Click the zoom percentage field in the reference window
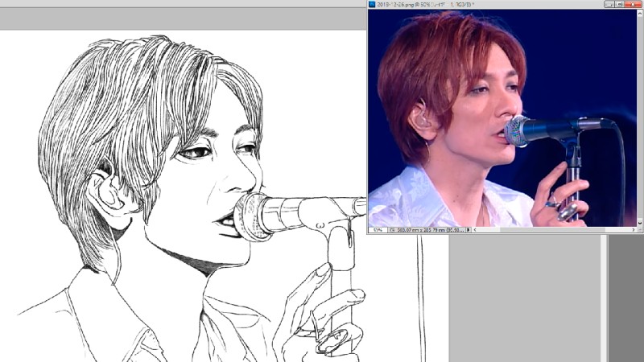Viewport: 644px width, 362px height. [378, 230]
